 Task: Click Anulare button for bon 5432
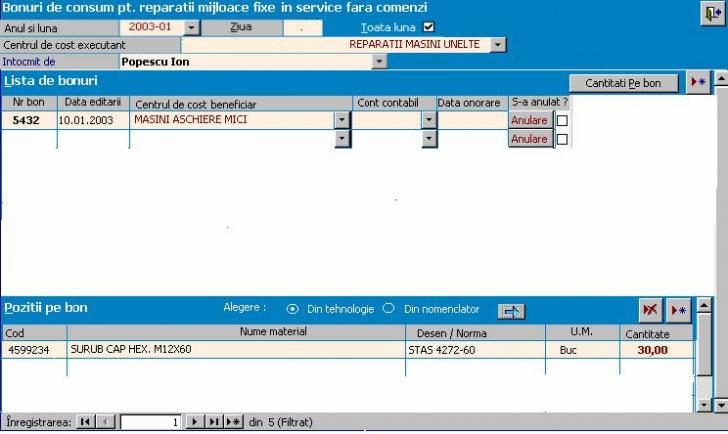pos(530,120)
